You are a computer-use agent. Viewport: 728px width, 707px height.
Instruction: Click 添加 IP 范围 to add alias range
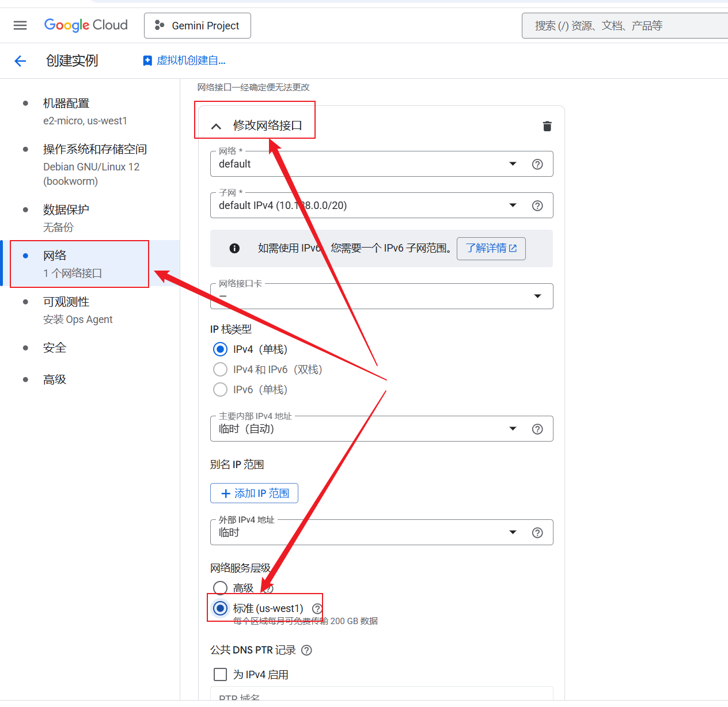point(254,493)
